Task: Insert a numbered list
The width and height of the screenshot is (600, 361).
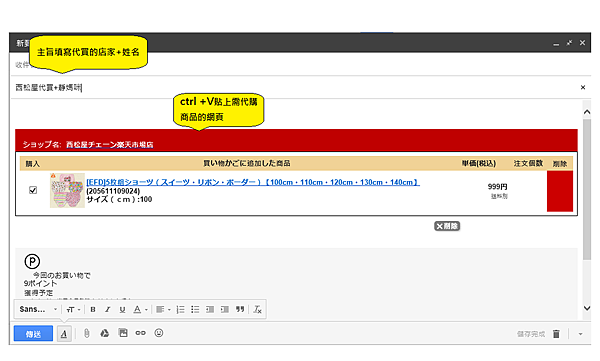Action: pyautogui.click(x=180, y=309)
